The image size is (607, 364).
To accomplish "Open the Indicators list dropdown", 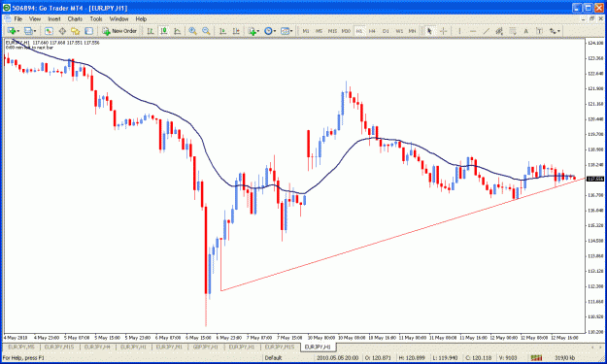I will tap(253, 31).
